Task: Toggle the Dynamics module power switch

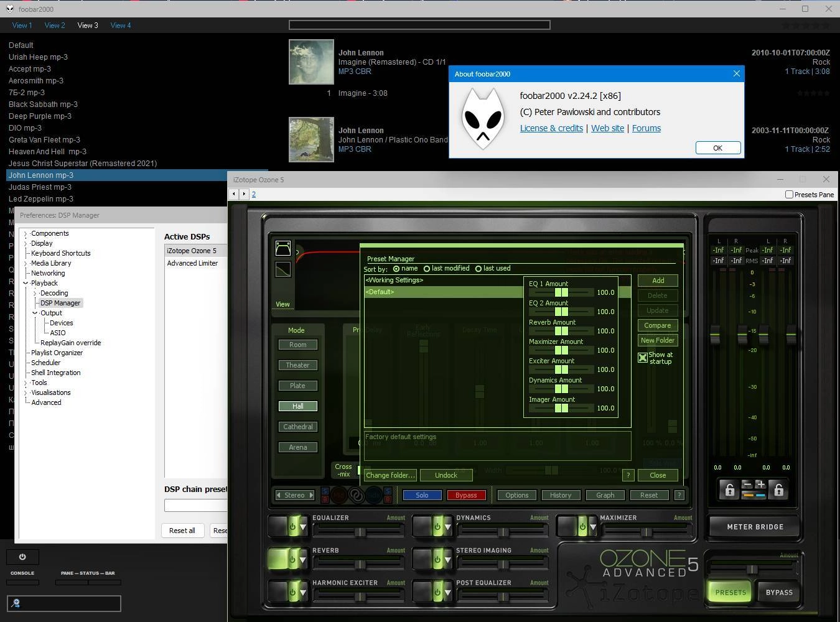Action: coord(437,526)
